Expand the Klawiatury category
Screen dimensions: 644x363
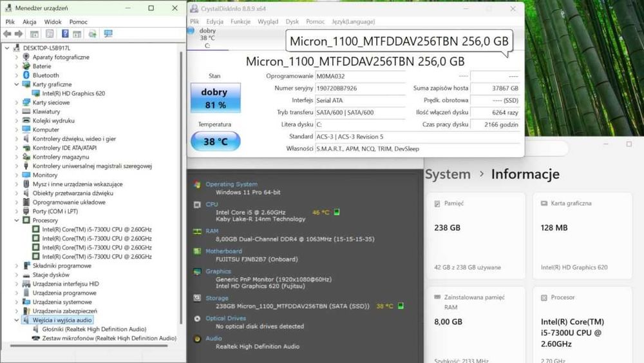[17, 112]
